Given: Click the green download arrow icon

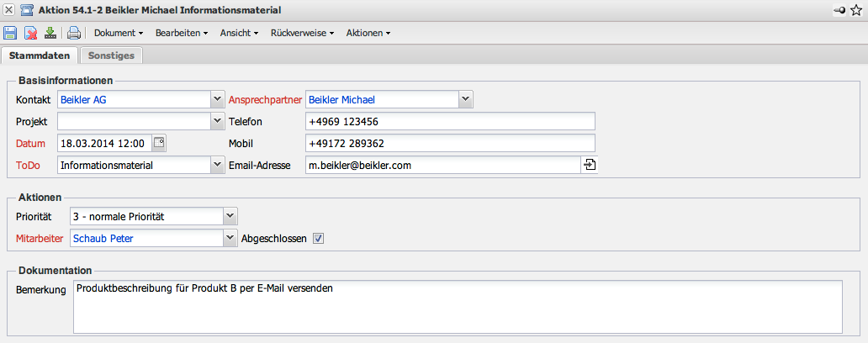Looking at the screenshot, I should (x=50, y=33).
